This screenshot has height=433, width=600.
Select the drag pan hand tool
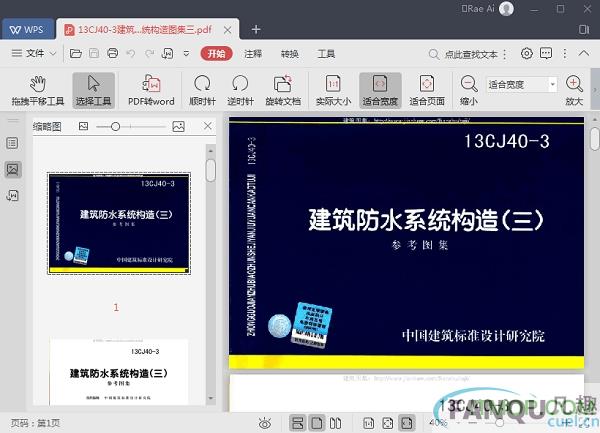38,90
